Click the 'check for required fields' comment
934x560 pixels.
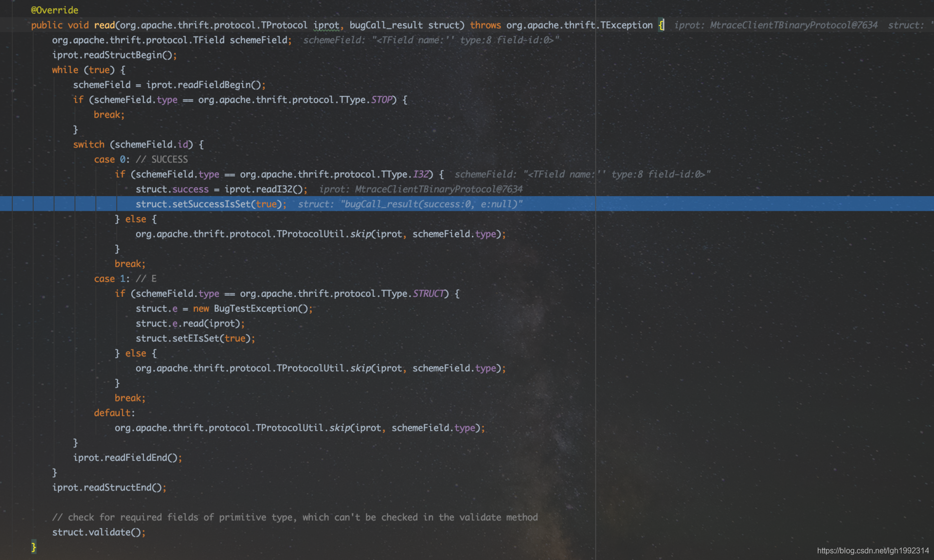point(295,518)
